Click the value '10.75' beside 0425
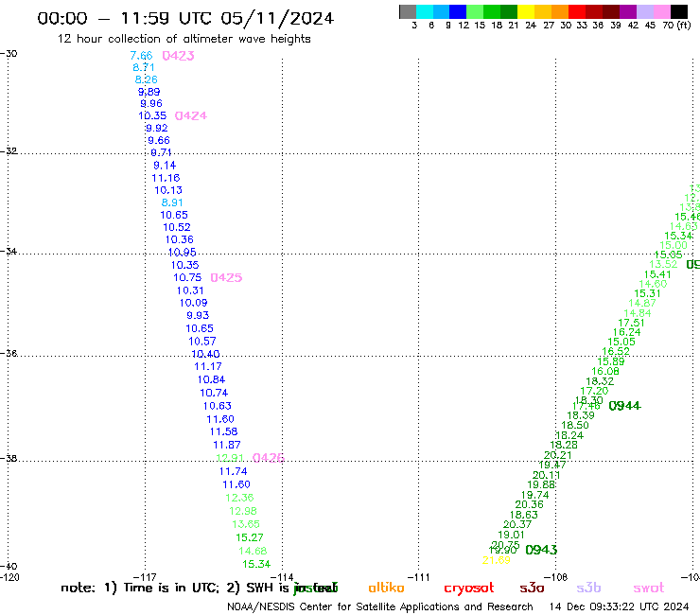 187,278
